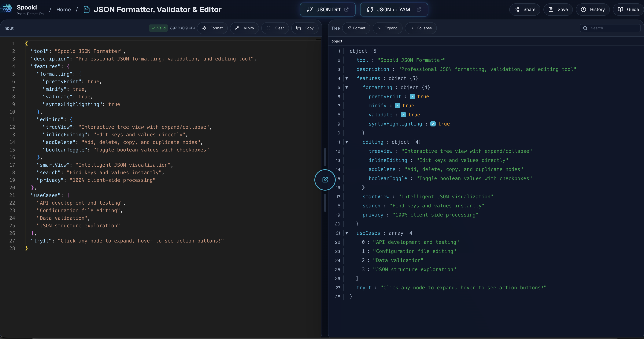Collapse the editing object triangle
Image resolution: width=644 pixels, height=339 pixels.
click(346, 142)
